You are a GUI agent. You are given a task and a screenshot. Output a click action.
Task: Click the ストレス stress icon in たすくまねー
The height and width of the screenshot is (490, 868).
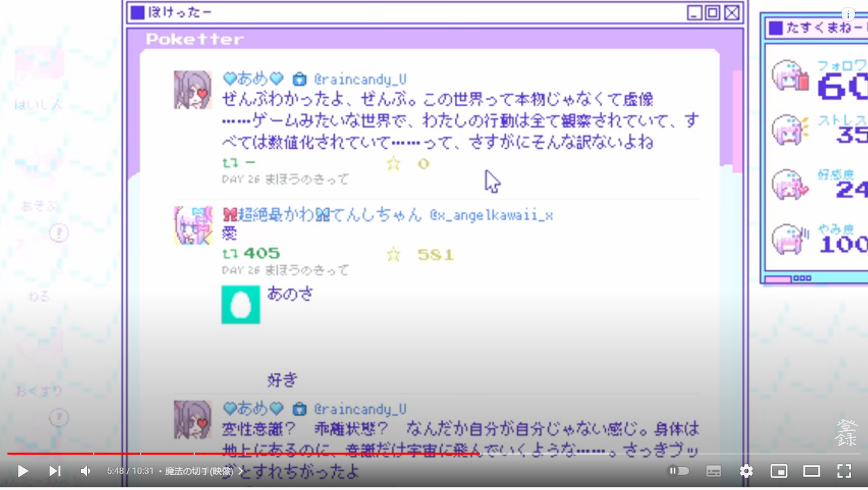(791, 129)
